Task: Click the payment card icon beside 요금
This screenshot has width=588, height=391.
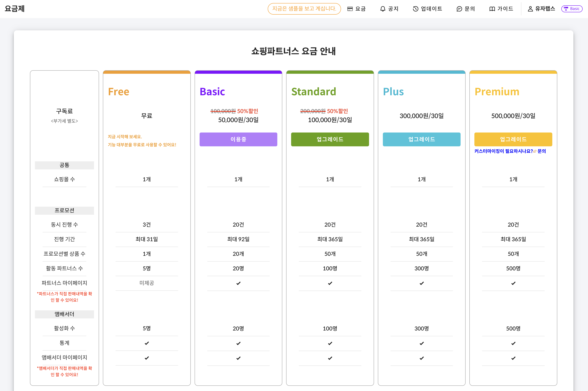Action: 350,8
